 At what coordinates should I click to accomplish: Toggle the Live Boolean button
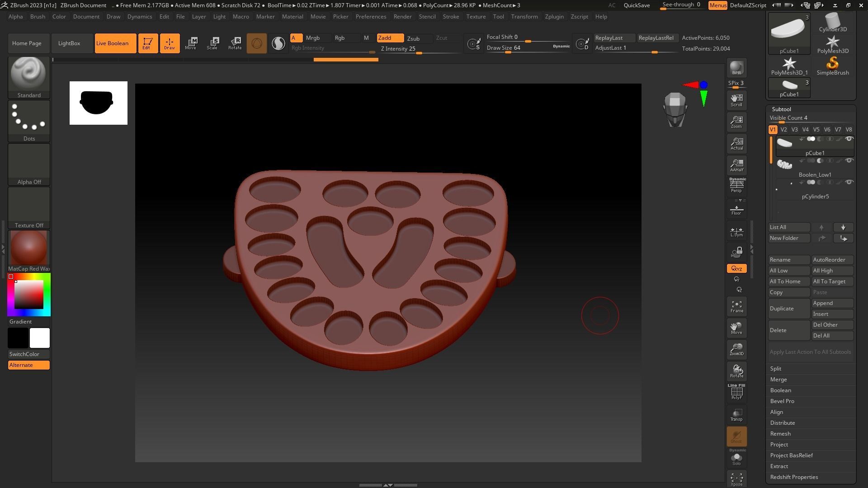tap(115, 43)
